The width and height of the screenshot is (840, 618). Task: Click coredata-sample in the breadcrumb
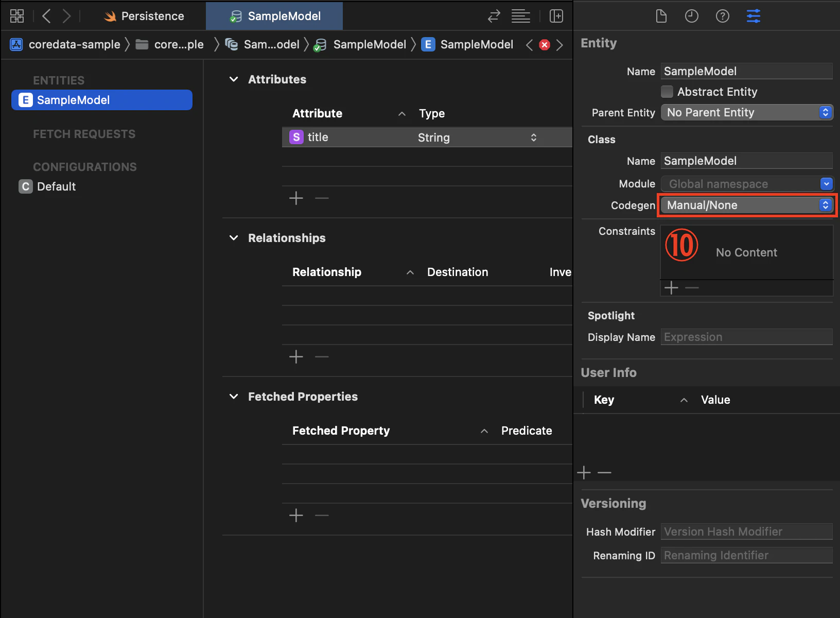coord(65,45)
